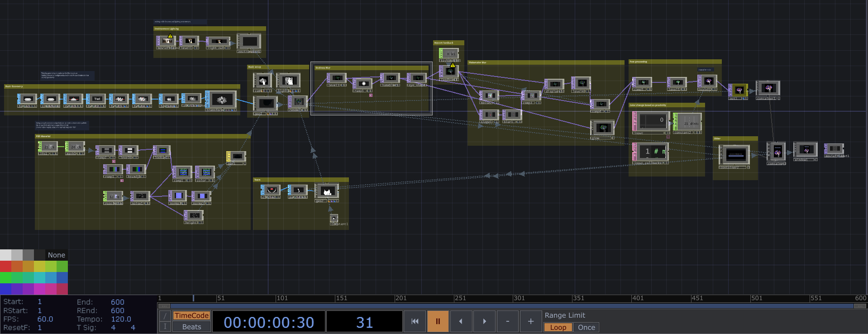Jump to the start of the timeline

(x=415, y=321)
